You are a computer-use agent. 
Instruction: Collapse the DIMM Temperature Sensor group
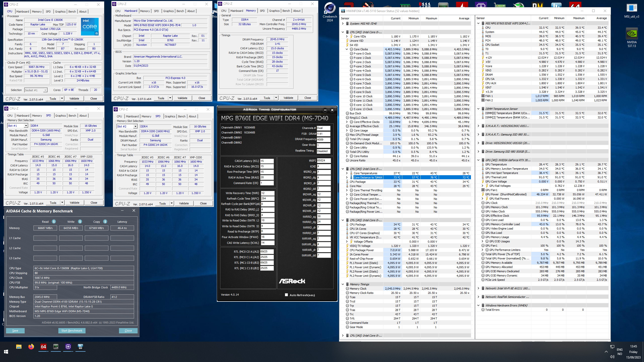[x=478, y=109]
